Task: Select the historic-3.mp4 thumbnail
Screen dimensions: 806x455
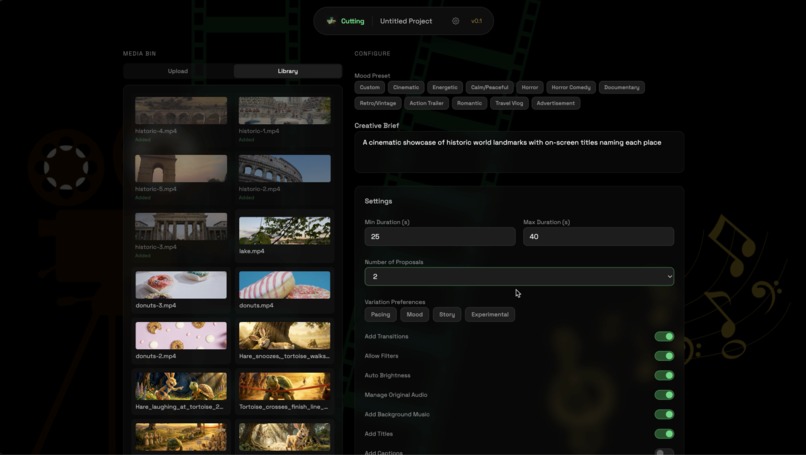Action: coord(181,226)
